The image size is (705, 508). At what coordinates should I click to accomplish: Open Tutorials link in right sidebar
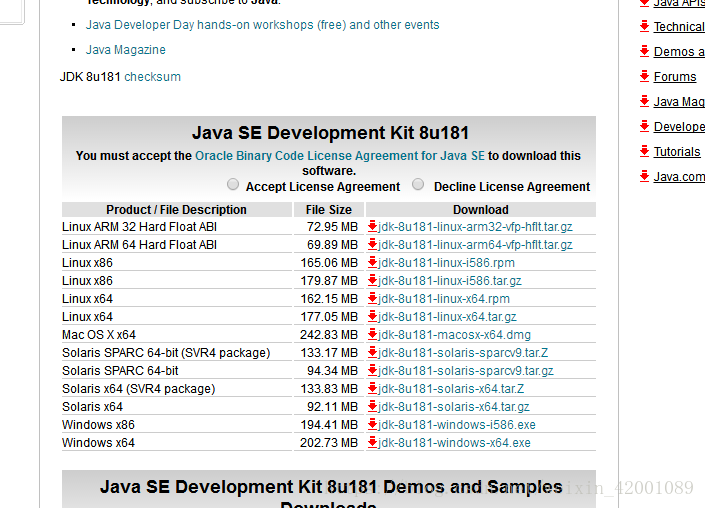pyautogui.click(x=677, y=152)
